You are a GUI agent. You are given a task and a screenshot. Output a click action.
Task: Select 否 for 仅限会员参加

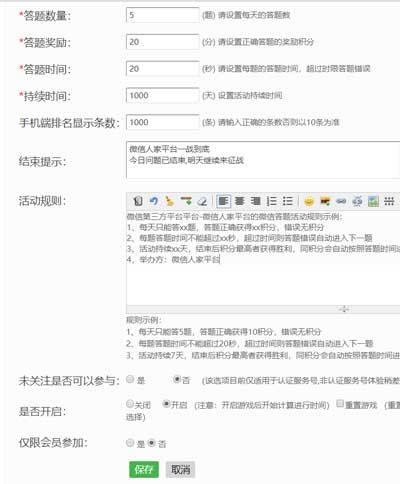coord(151,443)
